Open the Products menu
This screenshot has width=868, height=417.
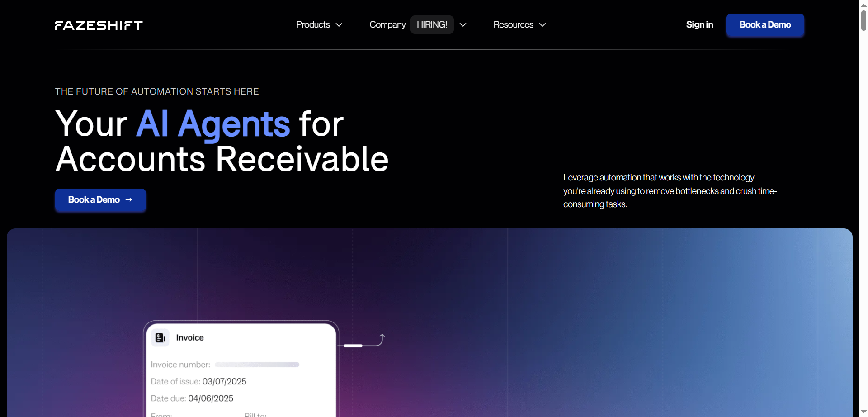pos(313,24)
